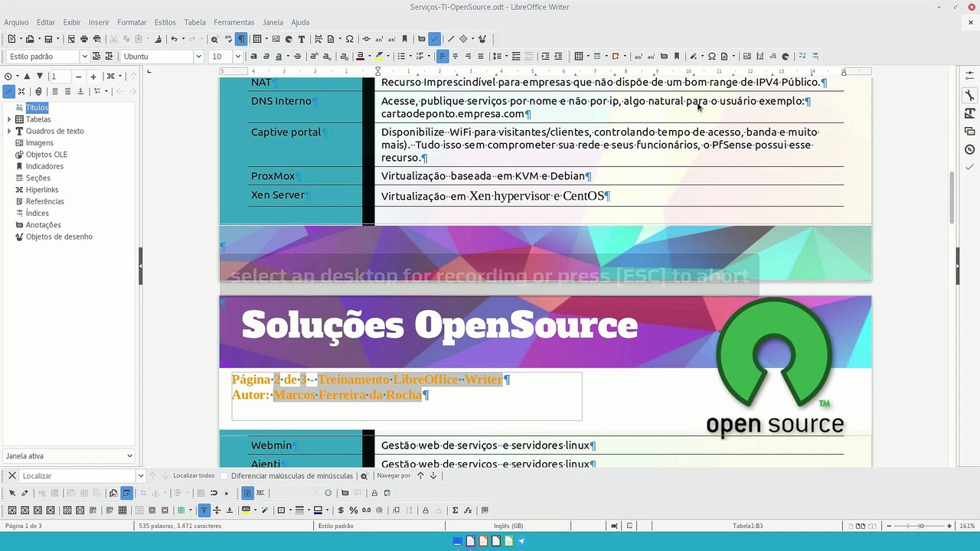The height and width of the screenshot is (551, 980).
Task: Click 'Página 1 de 3' in status bar
Action: [x=24, y=527]
